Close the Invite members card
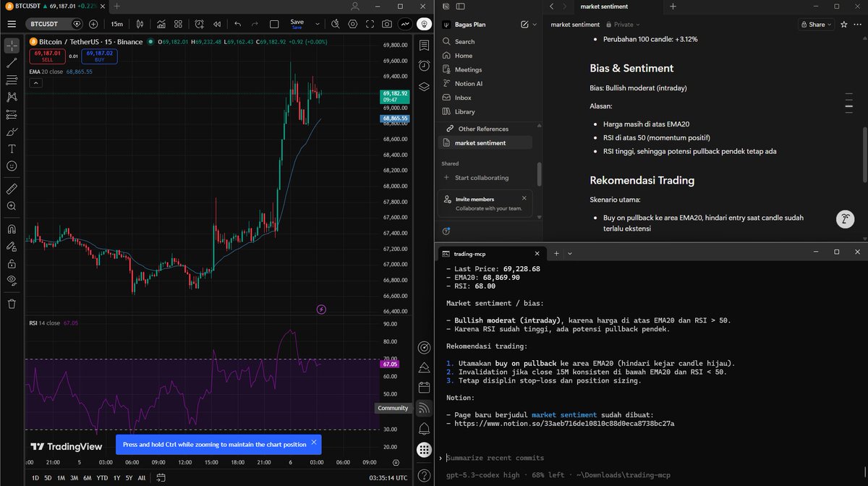Image resolution: width=868 pixels, height=486 pixels. coord(524,198)
